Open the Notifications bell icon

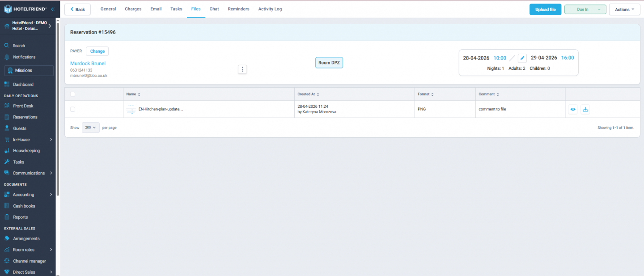point(8,57)
